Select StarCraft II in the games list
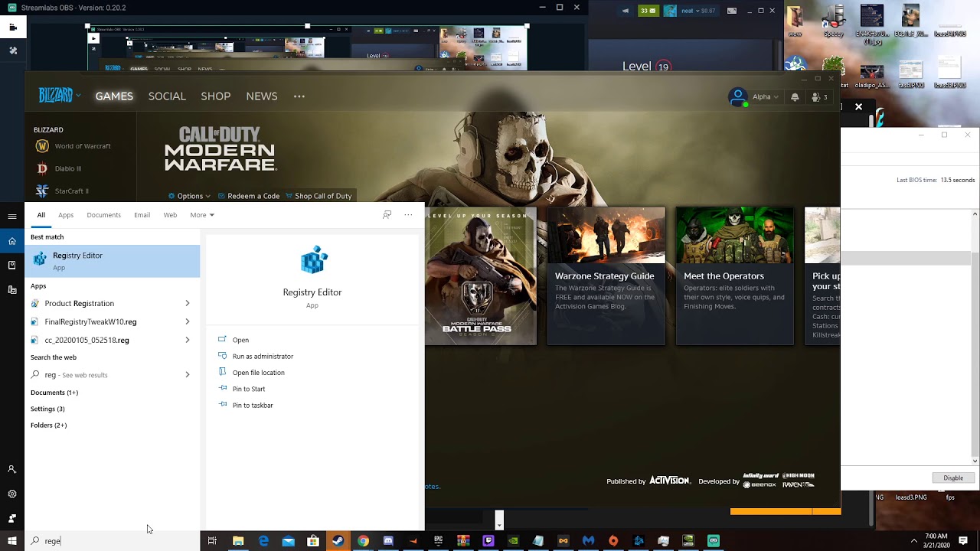The image size is (980, 551). pos(62,191)
